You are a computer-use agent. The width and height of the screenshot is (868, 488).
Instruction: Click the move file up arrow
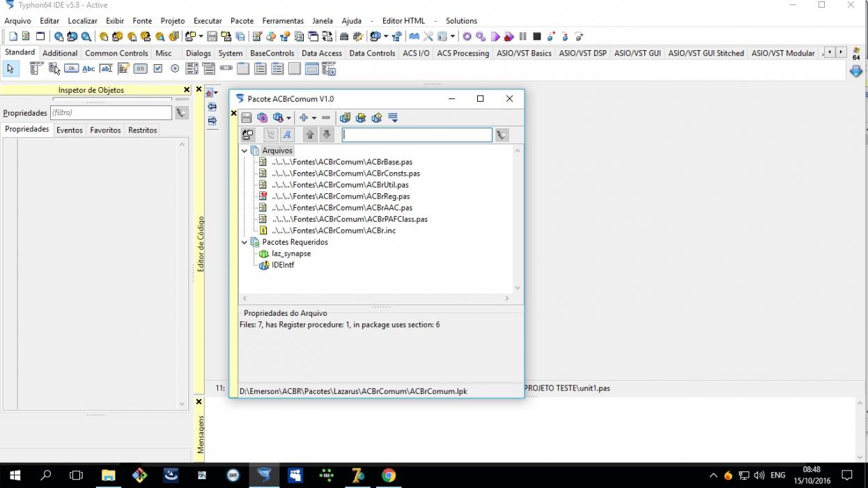(x=311, y=135)
